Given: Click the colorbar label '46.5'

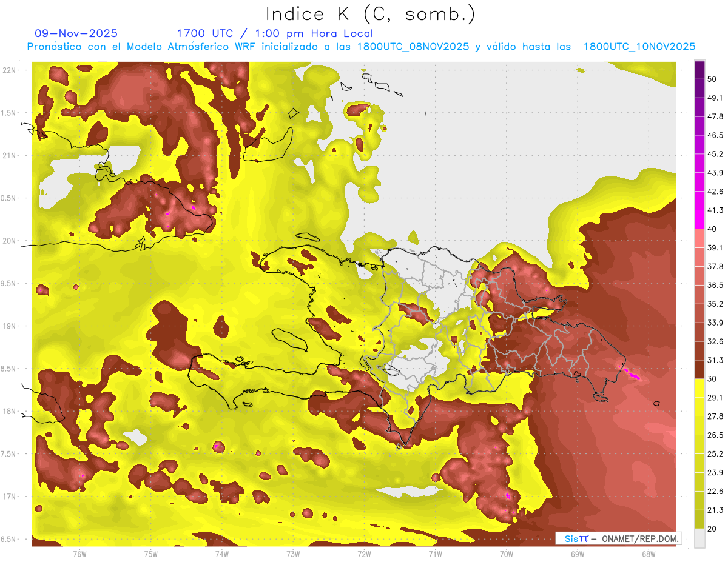Looking at the screenshot, I should click(715, 135).
